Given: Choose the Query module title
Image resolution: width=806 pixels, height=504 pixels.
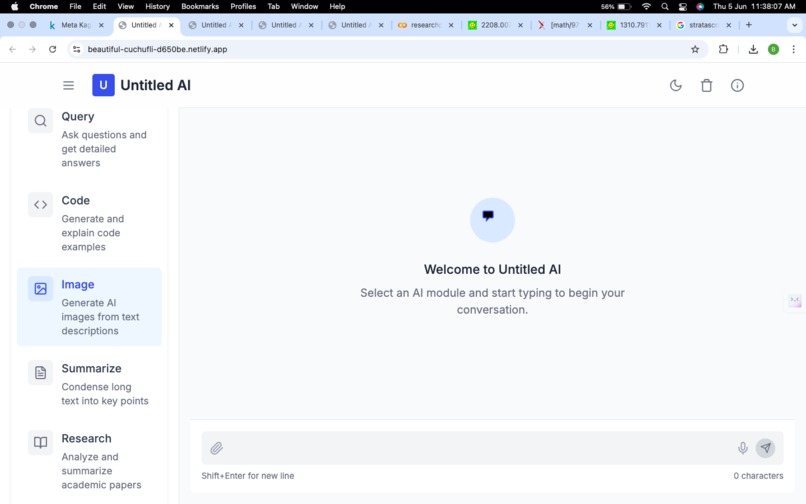Looking at the screenshot, I should pyautogui.click(x=78, y=117).
